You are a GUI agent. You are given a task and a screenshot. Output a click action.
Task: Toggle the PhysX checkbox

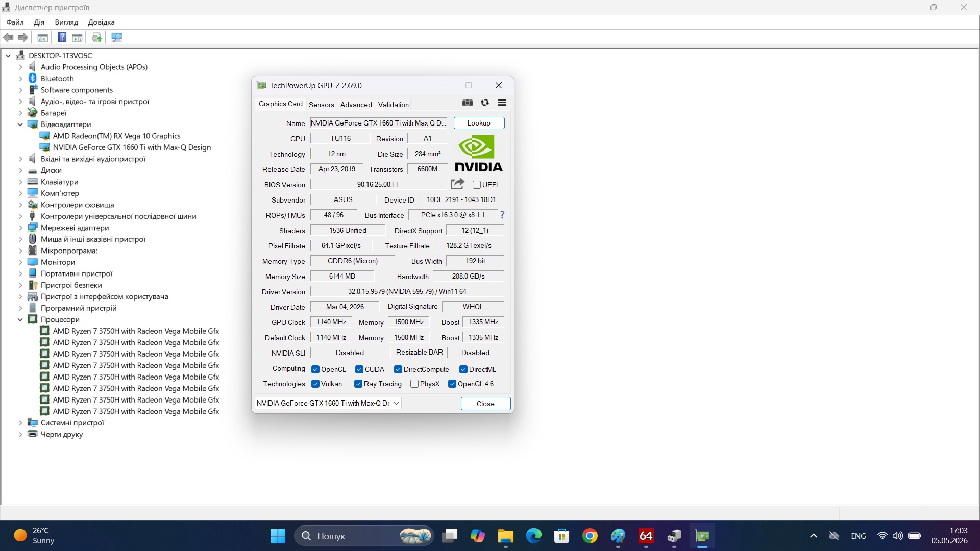[x=414, y=384]
